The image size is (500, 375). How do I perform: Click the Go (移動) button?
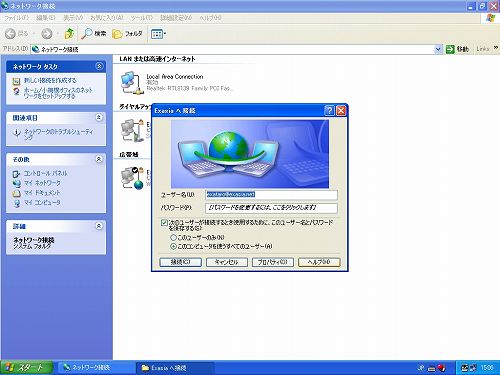click(x=457, y=49)
